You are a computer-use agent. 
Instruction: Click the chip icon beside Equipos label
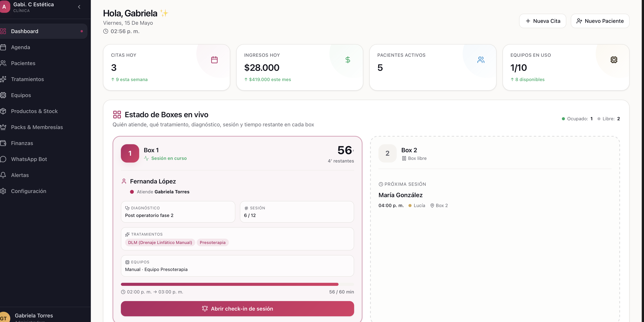pyautogui.click(x=127, y=262)
